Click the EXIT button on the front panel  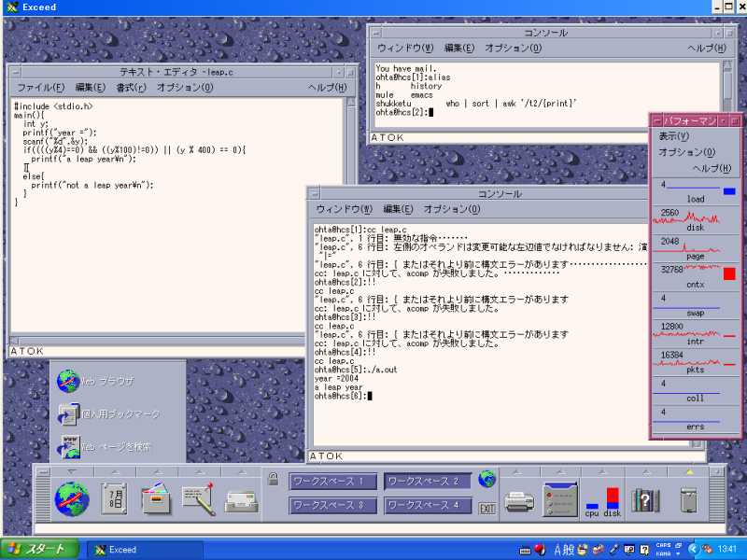(x=486, y=508)
